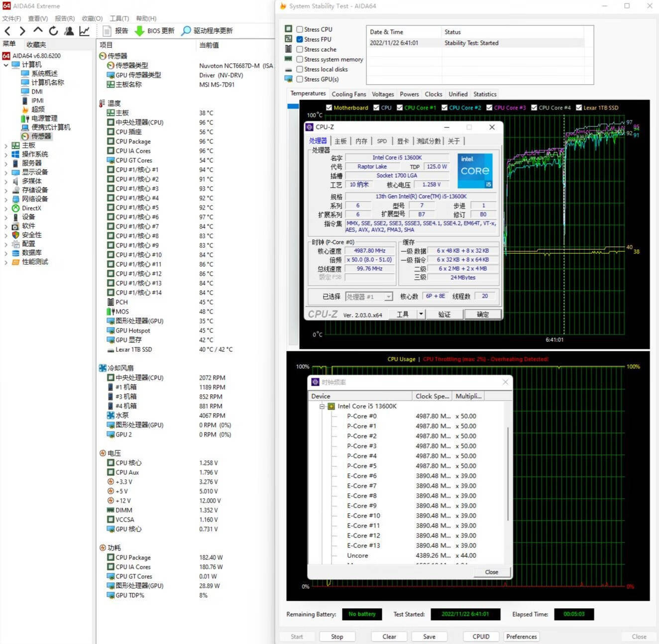659x644 pixels.
Task: Click the 水泵 pump fan icon in sensor list
Action: point(110,415)
